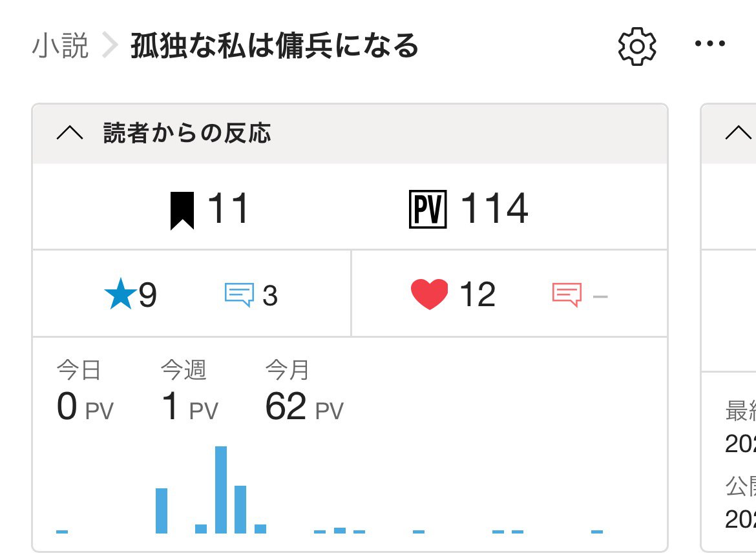This screenshot has height=560, width=756.
Task: Click the blue star rating icon
Action: pos(120,296)
